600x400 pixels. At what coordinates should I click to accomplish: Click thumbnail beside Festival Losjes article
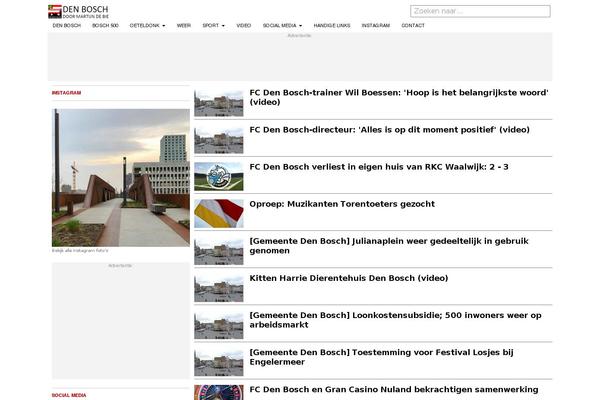pyautogui.click(x=219, y=363)
